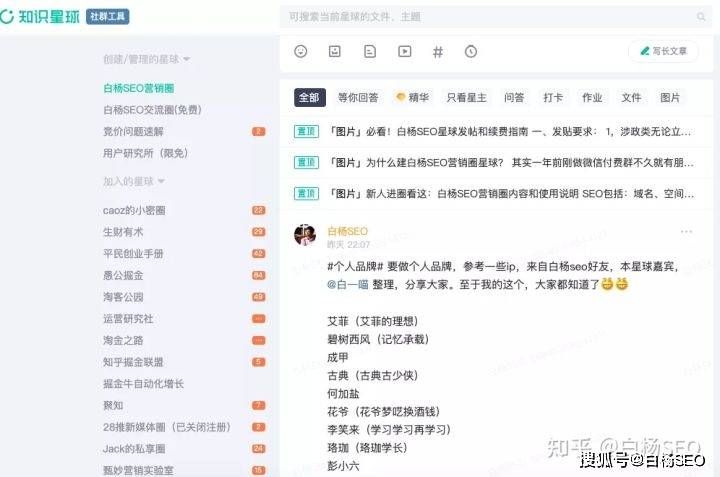
Task: Collapse the 加入的星球 section
Action: 134,181
